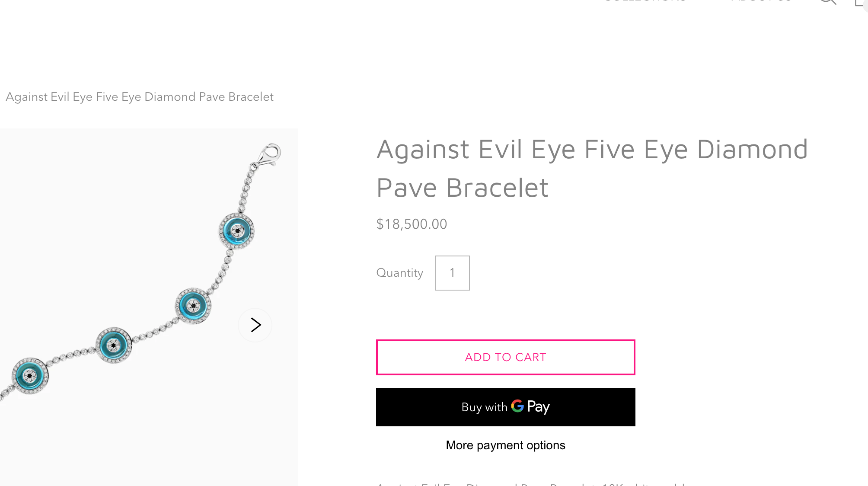
Task: Buy with Google Pay
Action: coord(505,407)
